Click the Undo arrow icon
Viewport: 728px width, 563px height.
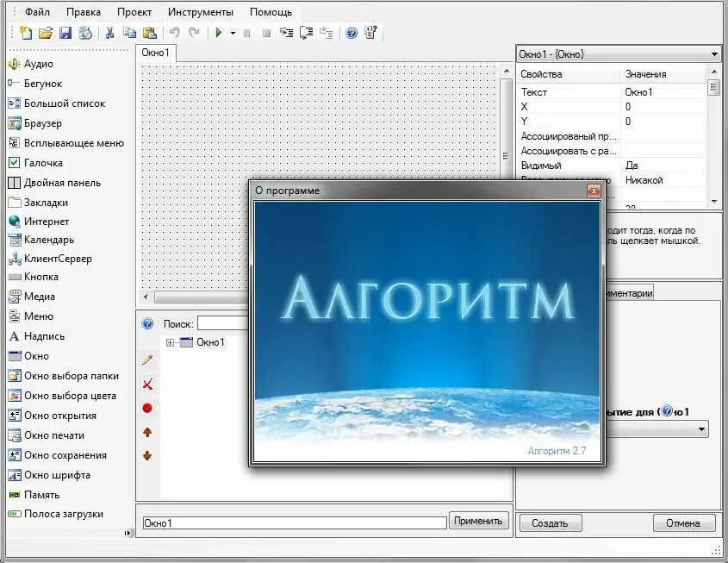click(x=175, y=33)
